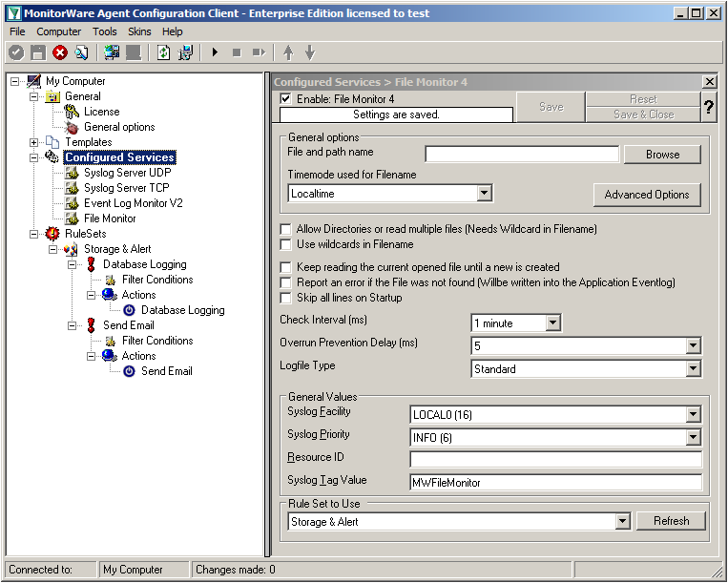Click the Resource ID input field

click(x=556, y=460)
